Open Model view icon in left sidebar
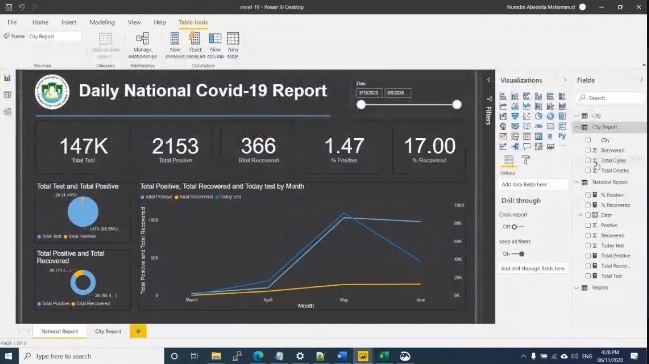The image size is (649, 364). pyautogui.click(x=7, y=112)
